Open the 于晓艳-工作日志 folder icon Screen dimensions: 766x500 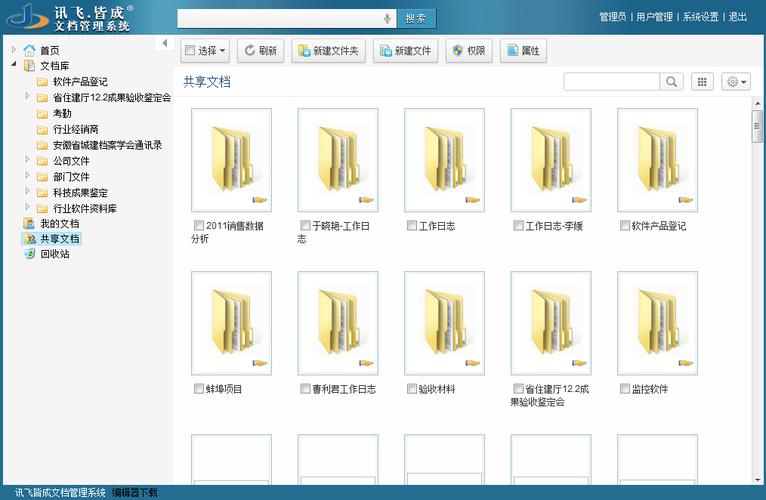tap(338, 160)
